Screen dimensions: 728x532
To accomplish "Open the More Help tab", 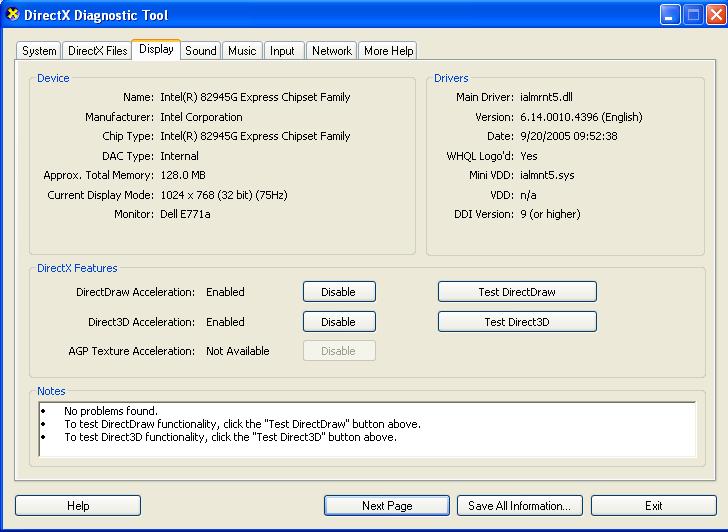I will pos(388,51).
